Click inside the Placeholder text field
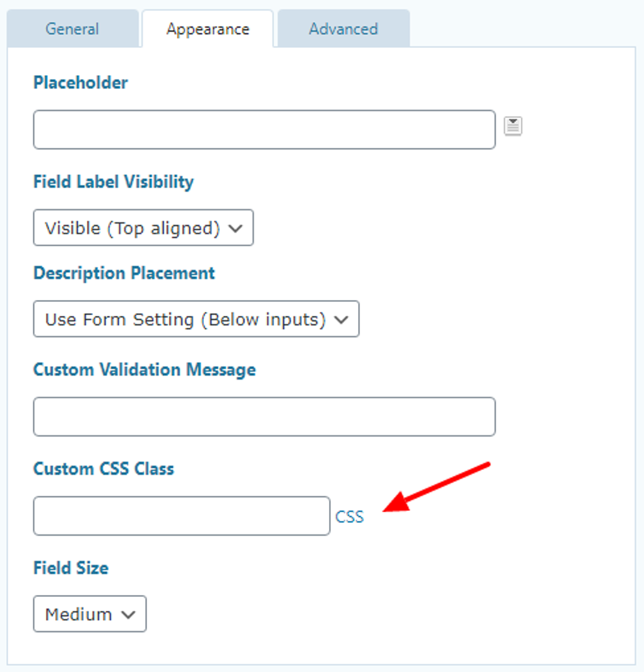The width and height of the screenshot is (644, 672). click(264, 129)
